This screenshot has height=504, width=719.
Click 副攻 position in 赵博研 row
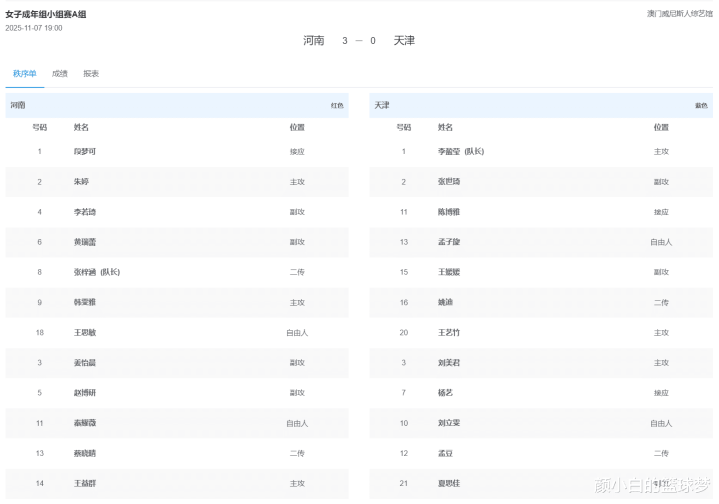[x=297, y=393]
